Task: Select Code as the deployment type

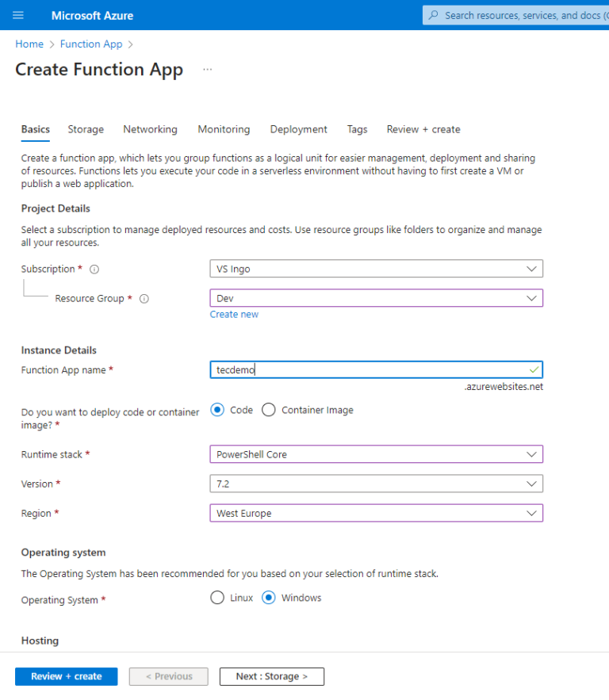Action: (x=216, y=410)
